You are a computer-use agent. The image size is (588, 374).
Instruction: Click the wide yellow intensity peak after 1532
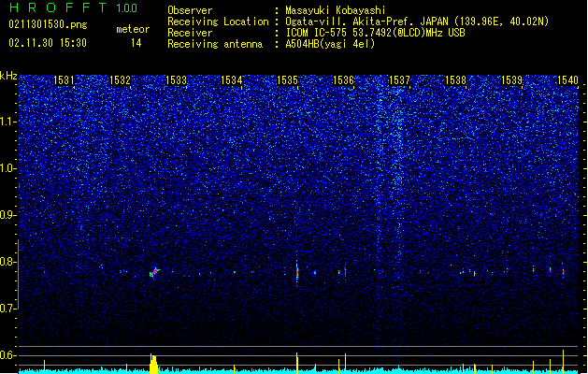153,364
